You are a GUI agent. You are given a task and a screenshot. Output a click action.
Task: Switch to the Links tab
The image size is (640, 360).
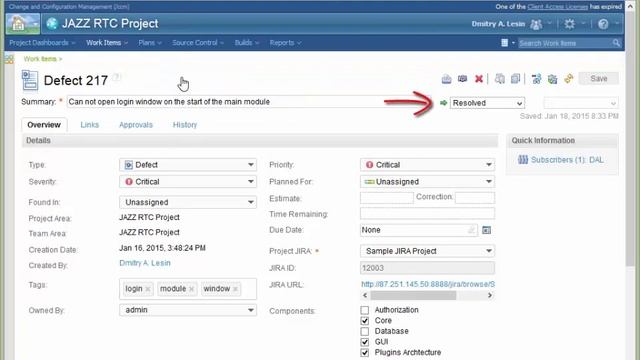click(89, 125)
